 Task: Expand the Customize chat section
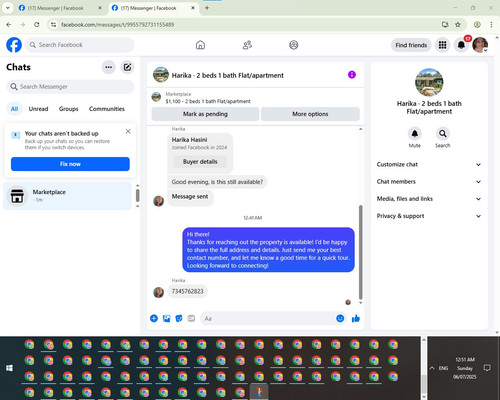(429, 164)
